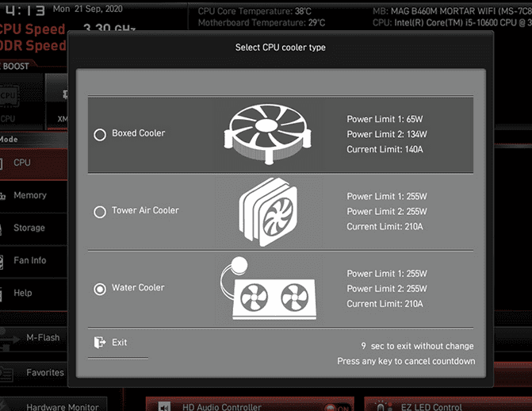Open the CPU section in sidebar
532x411 pixels.
pyautogui.click(x=33, y=163)
